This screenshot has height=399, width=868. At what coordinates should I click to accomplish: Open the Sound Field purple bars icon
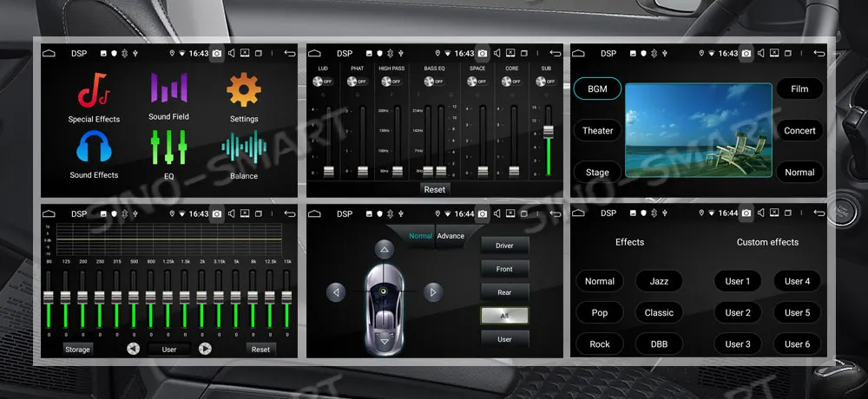point(169,88)
